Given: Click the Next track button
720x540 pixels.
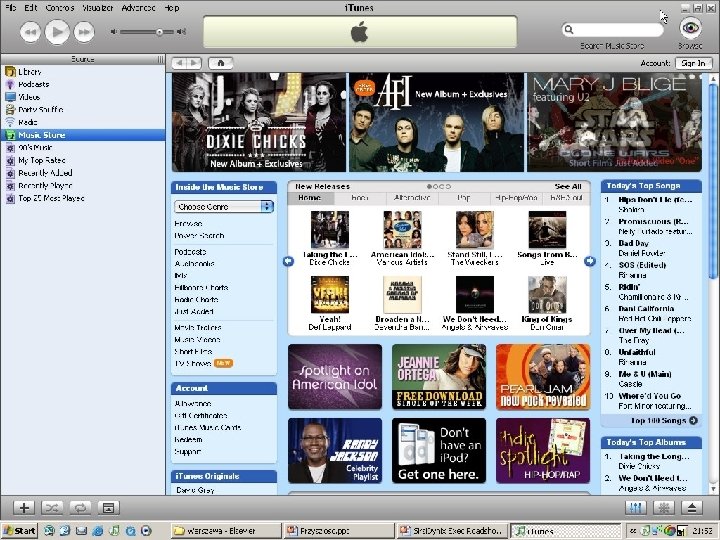Looking at the screenshot, I should pos(84,32).
